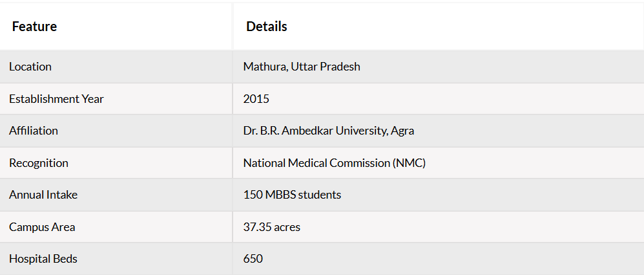This screenshot has width=644, height=275.
Task: Click the Mathura, Uttar Pradesh cell
Action: (x=302, y=67)
